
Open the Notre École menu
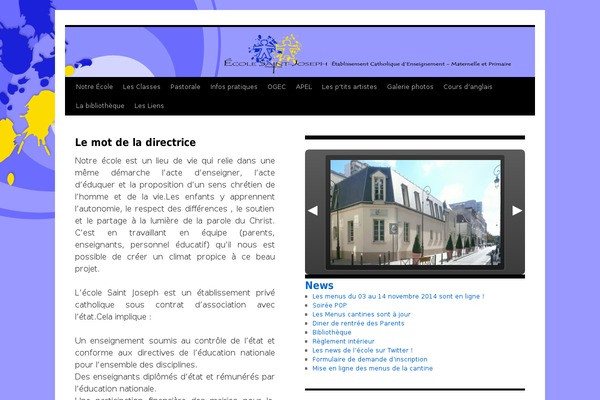94,87
